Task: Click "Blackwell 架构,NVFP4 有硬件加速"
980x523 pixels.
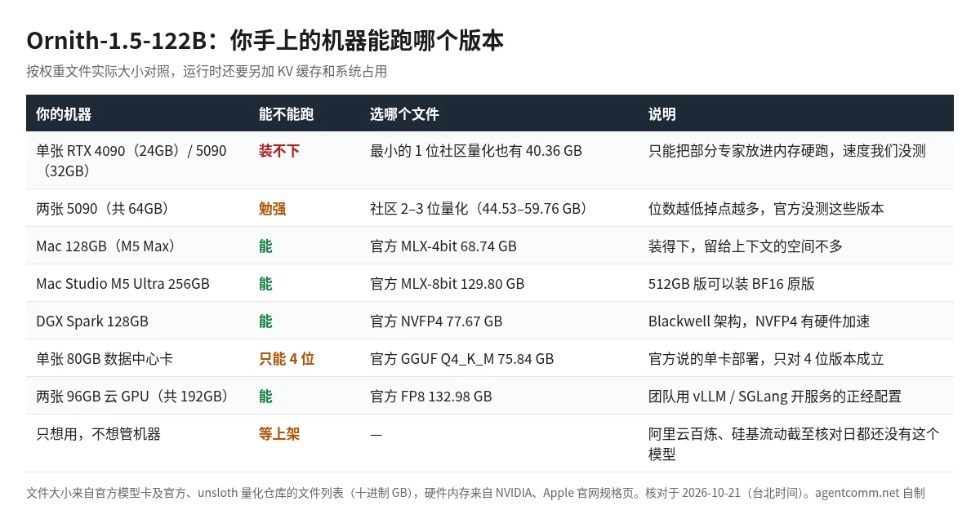Action: (x=759, y=321)
